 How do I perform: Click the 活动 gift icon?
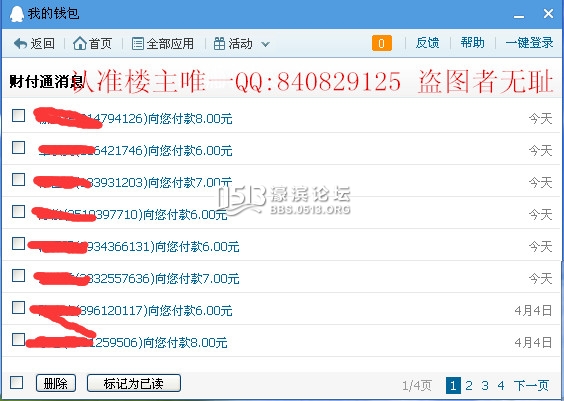219,44
